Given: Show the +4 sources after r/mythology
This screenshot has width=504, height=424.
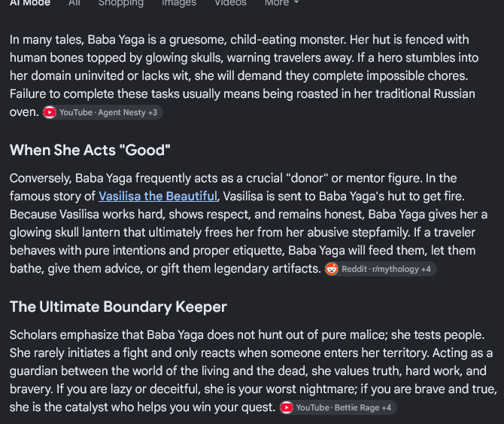Looking at the screenshot, I should click(426, 269).
